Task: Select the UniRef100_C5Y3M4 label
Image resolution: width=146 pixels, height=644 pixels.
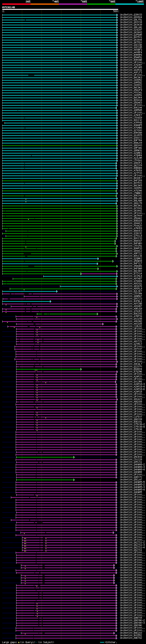Action: [x=131, y=294]
